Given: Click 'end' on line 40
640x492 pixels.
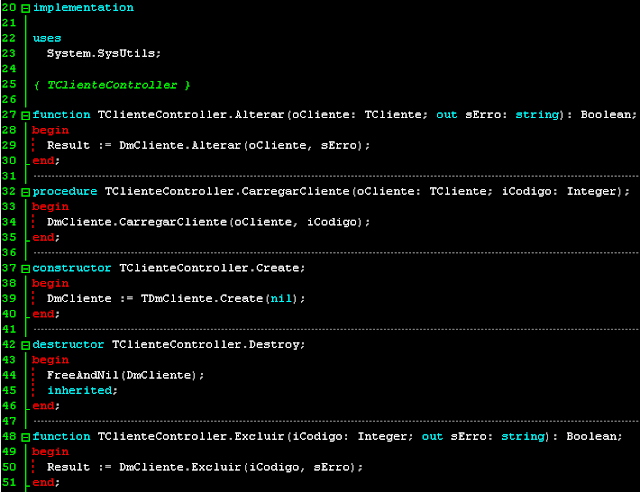Looking at the screenshot, I should [x=43, y=314].
